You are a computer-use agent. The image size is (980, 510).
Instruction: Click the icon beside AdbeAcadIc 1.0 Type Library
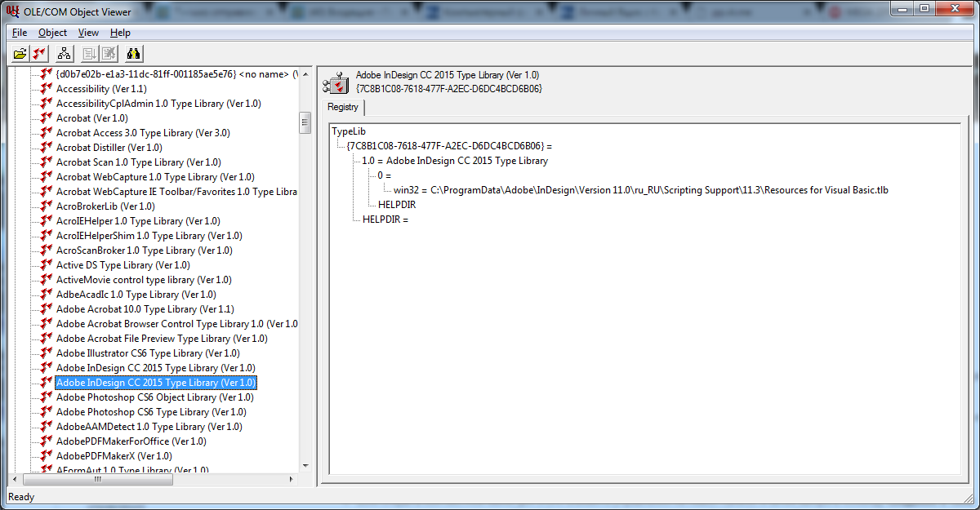pyautogui.click(x=46, y=295)
